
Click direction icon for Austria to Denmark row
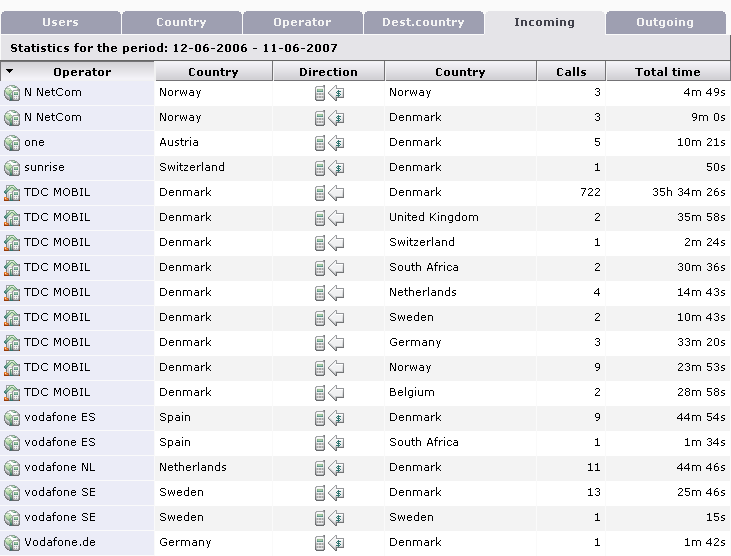pyautogui.click(x=328, y=143)
